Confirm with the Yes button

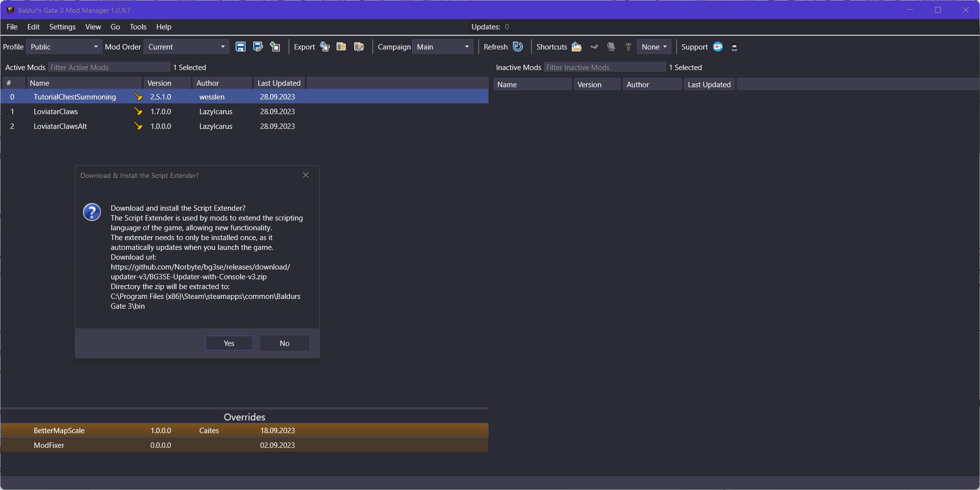click(229, 343)
